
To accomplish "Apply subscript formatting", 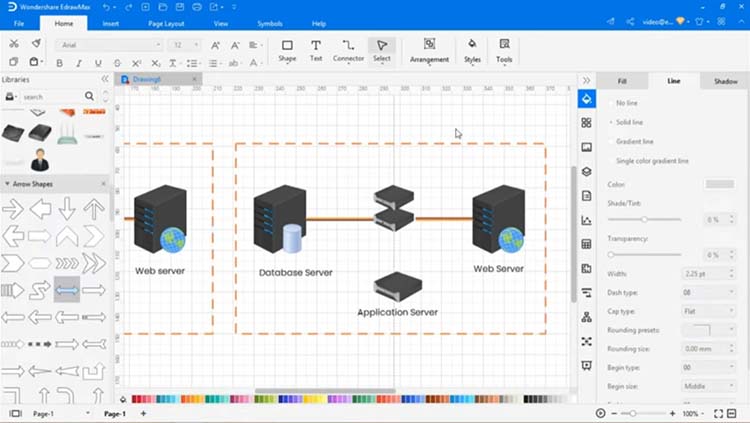I will 155,63.
